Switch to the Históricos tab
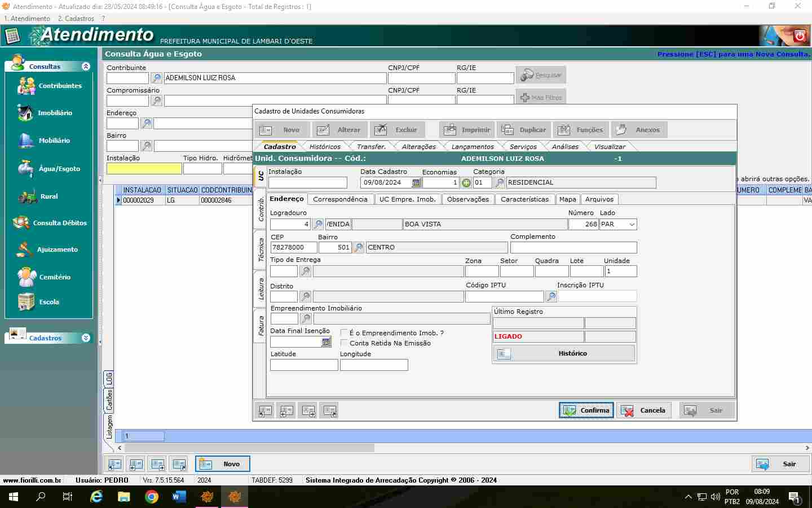Screen dimensions: 812x508 click(325, 147)
